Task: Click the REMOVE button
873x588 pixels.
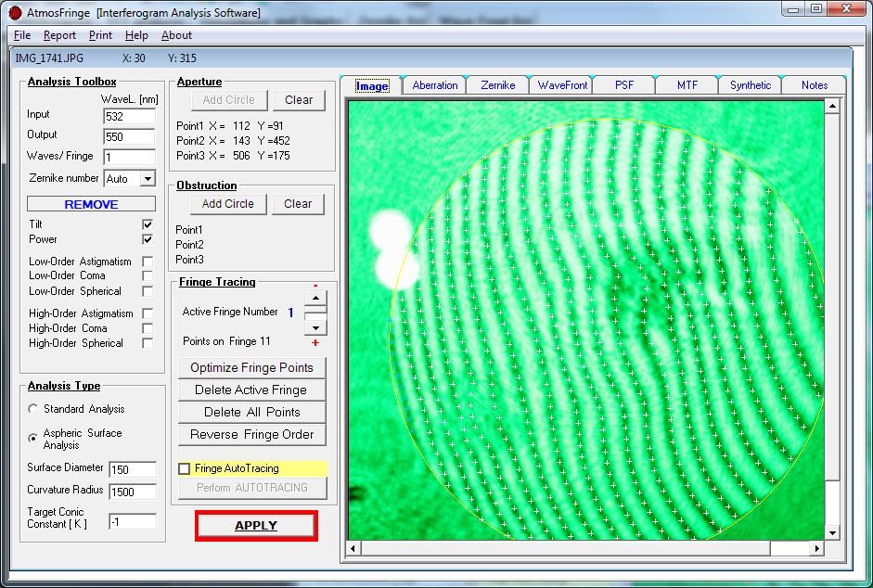Action: click(91, 204)
